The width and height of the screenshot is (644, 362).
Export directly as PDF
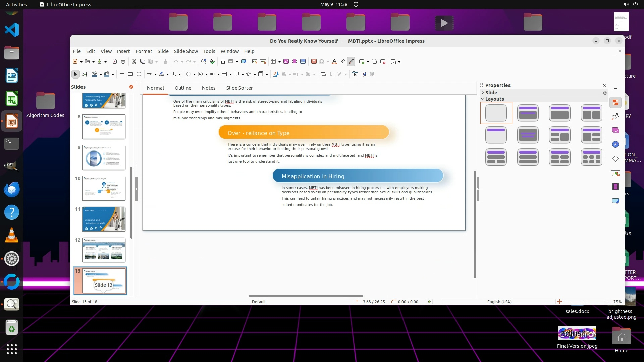tap(115, 62)
